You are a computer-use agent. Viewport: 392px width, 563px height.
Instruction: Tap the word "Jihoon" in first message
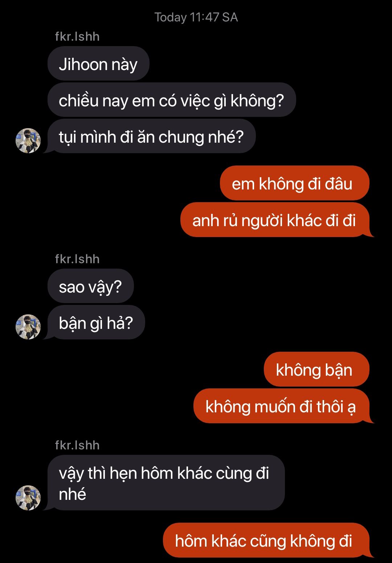click(x=83, y=64)
